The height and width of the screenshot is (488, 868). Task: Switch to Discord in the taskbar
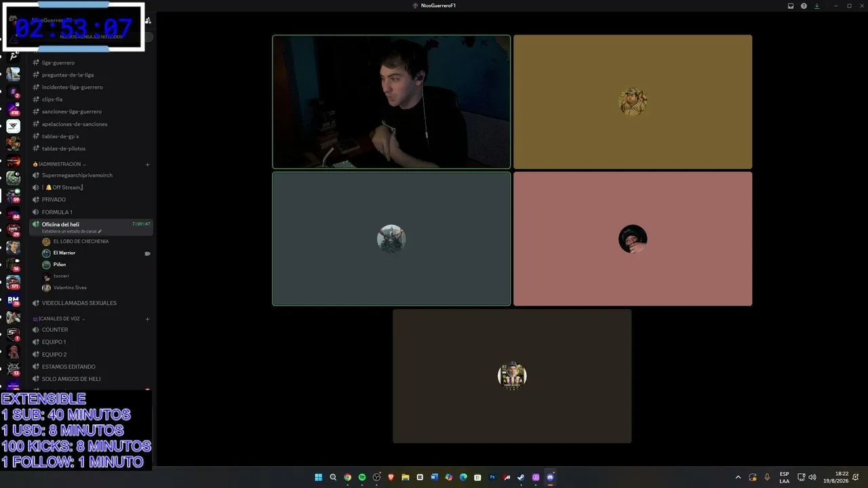550,477
